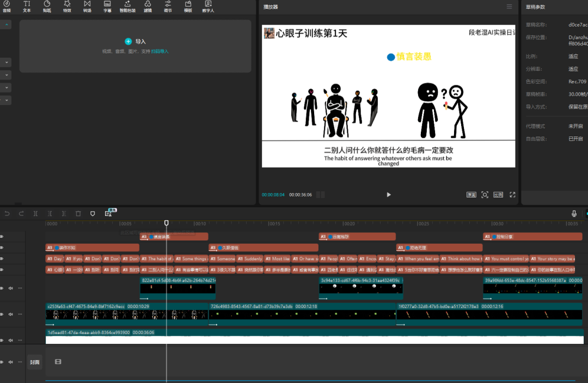Open the 特效 effects tab

click(67, 6)
